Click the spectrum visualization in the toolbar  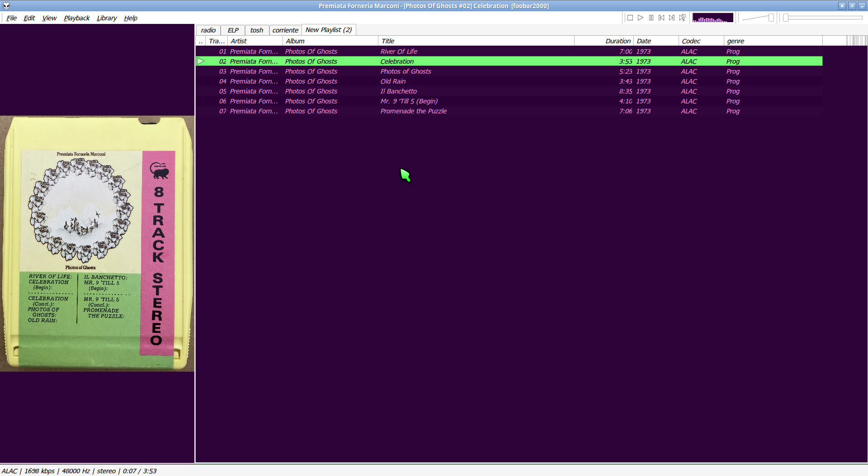point(713,18)
